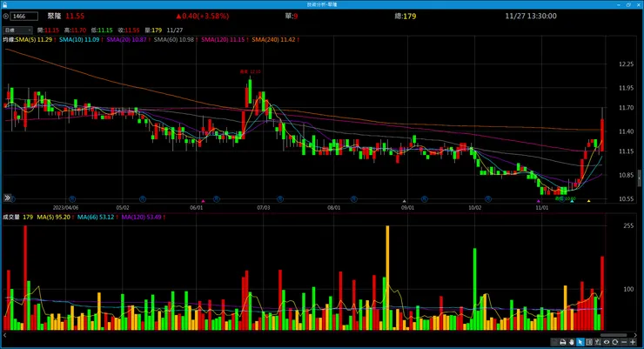Select the hand pan tool
This screenshot has width=644, height=349.
point(571,342)
